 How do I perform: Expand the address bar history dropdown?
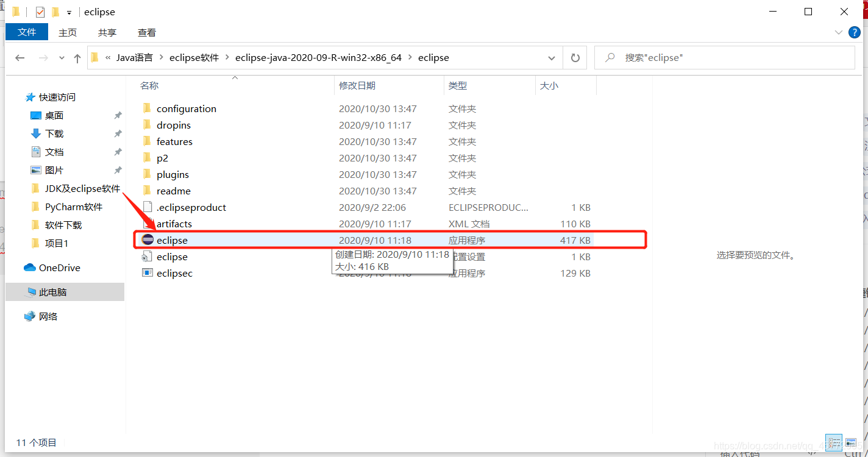[552, 58]
